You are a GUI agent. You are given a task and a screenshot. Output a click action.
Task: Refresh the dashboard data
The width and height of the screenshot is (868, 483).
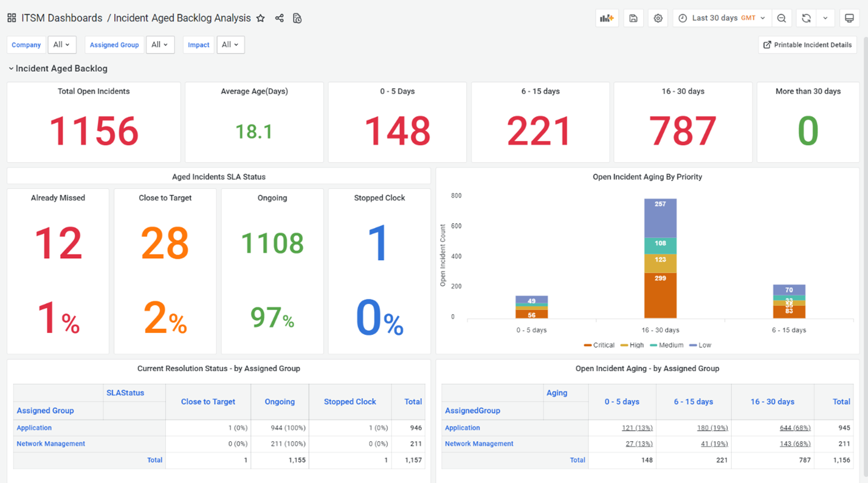[x=806, y=18]
